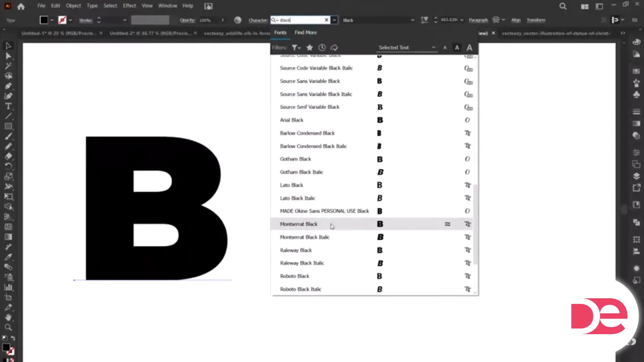Toggle the favorites star font filter

click(309, 48)
